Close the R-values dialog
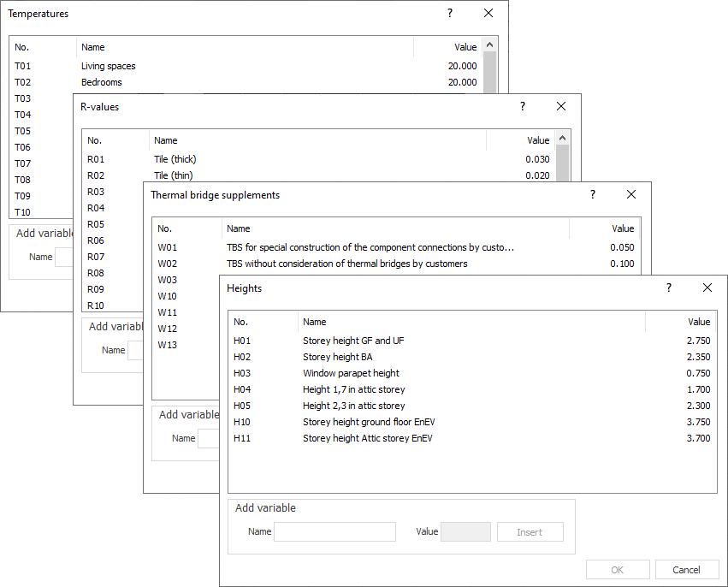Viewport: 728px width, 587px height. point(561,106)
